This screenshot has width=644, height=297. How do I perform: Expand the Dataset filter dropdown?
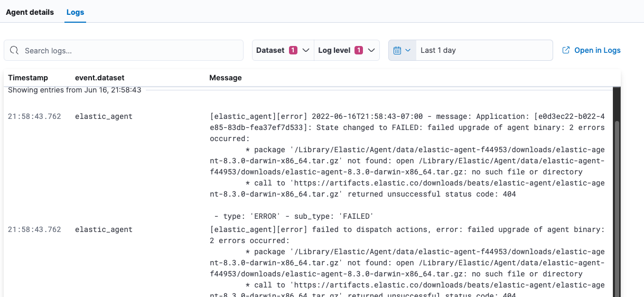coord(305,50)
